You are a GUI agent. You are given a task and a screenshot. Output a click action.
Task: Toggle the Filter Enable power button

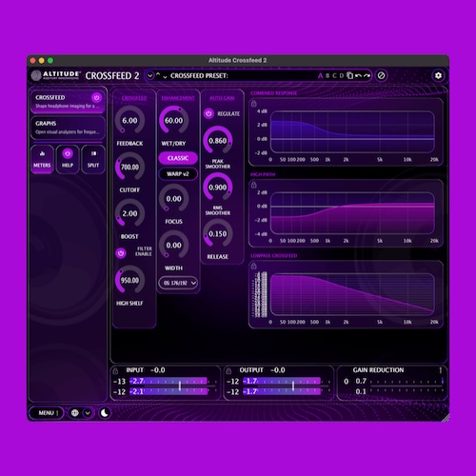[121, 253]
